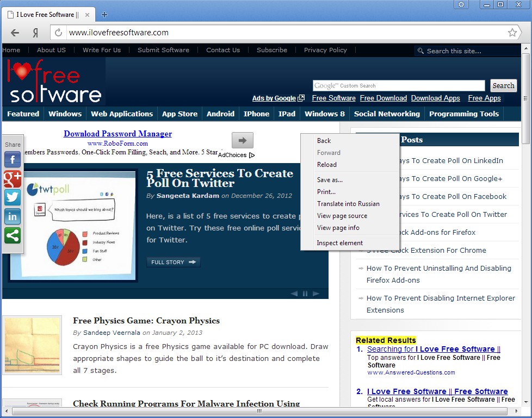This screenshot has width=532, height=418.
Task: Click the I love free software logo
Action: coord(54,82)
